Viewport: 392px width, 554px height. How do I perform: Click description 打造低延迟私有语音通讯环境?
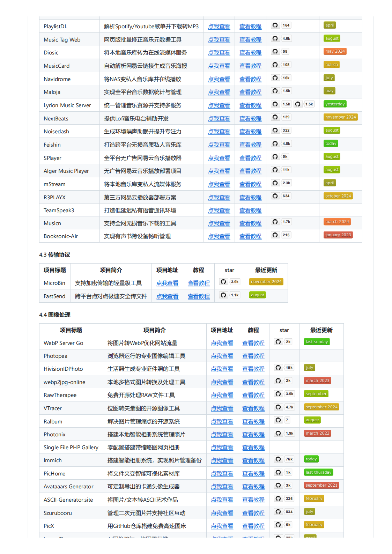pos(140,210)
